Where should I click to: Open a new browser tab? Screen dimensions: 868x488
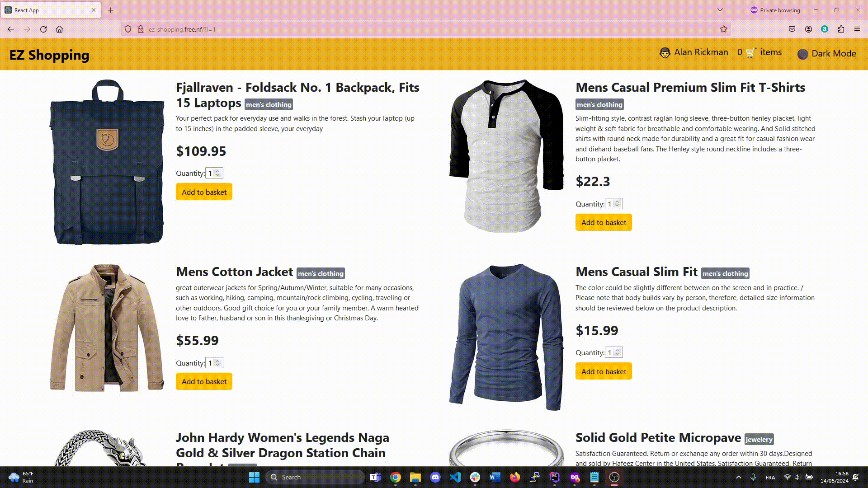tap(111, 10)
